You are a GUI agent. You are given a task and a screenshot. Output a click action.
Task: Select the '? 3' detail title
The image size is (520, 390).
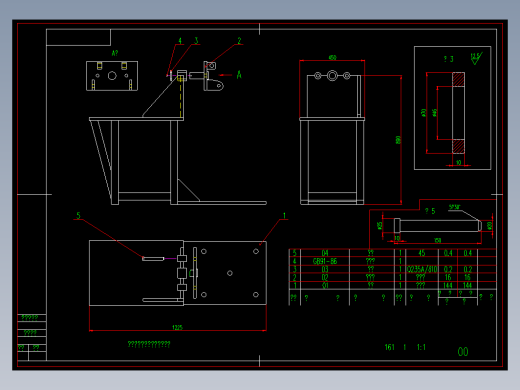click(x=449, y=59)
